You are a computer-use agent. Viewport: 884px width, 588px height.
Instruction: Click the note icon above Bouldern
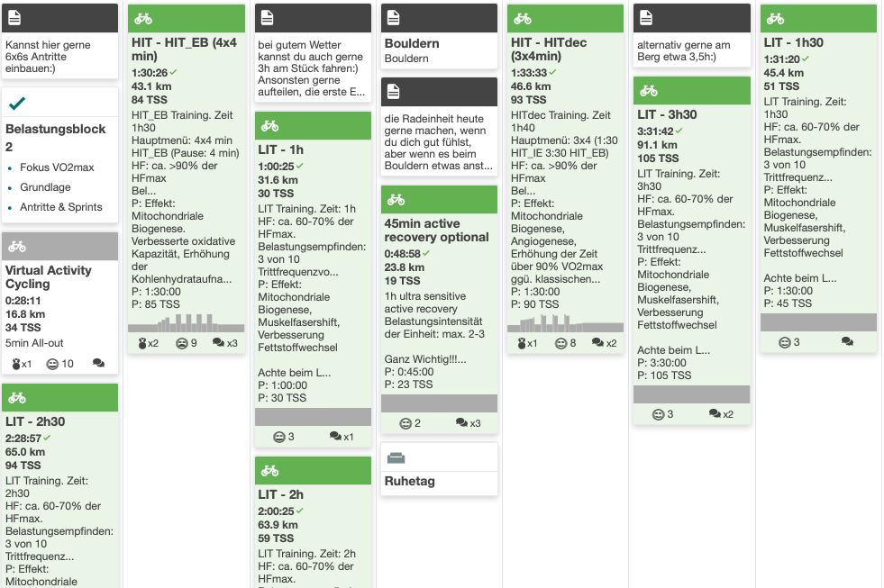pos(394,18)
